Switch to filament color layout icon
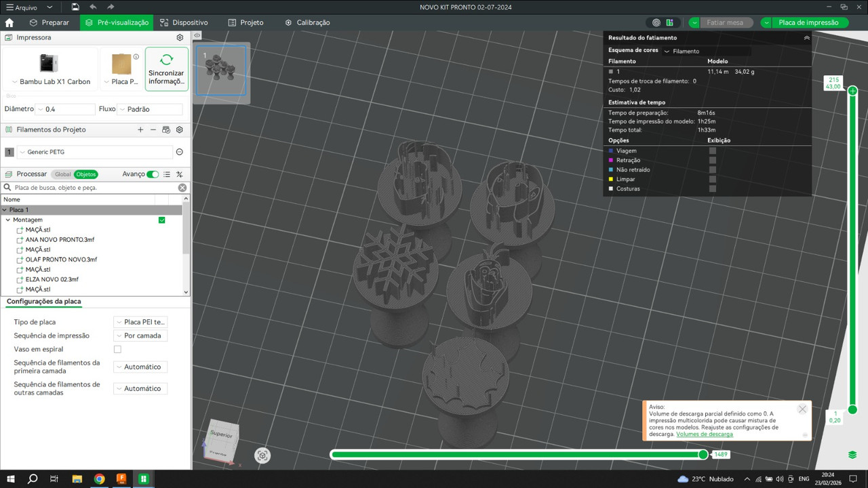 click(670, 22)
